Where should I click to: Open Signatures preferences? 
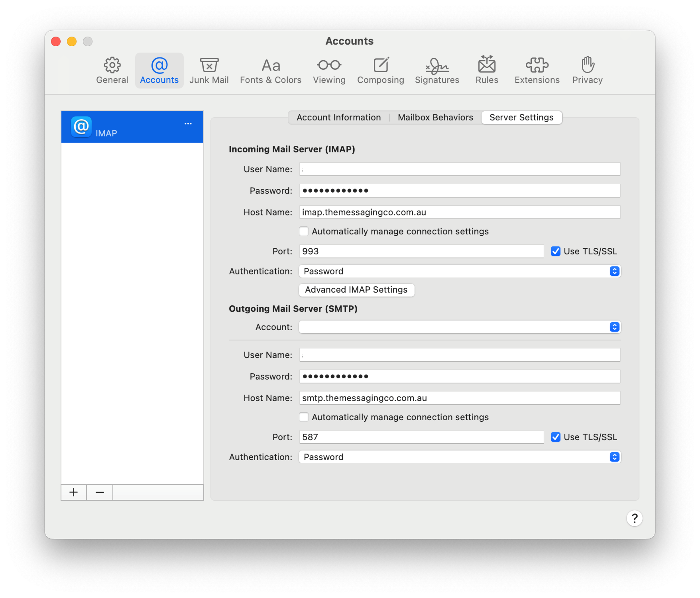(437, 70)
